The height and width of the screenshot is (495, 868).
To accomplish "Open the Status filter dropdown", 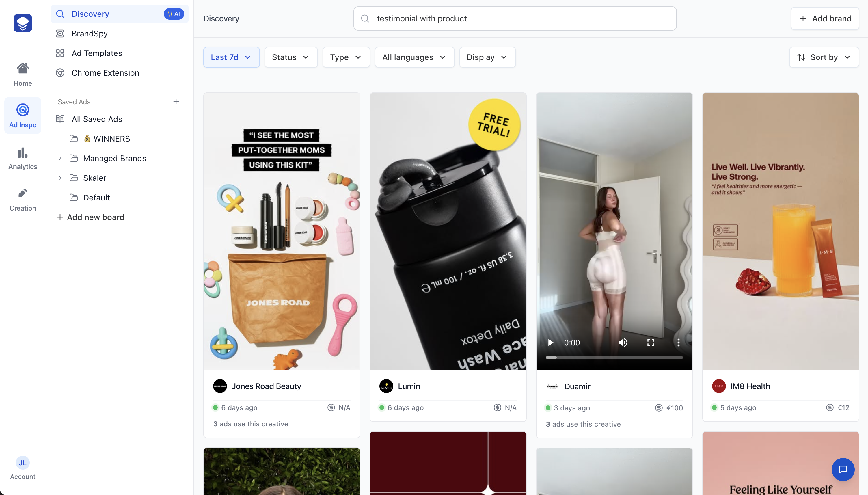I will click(x=291, y=57).
